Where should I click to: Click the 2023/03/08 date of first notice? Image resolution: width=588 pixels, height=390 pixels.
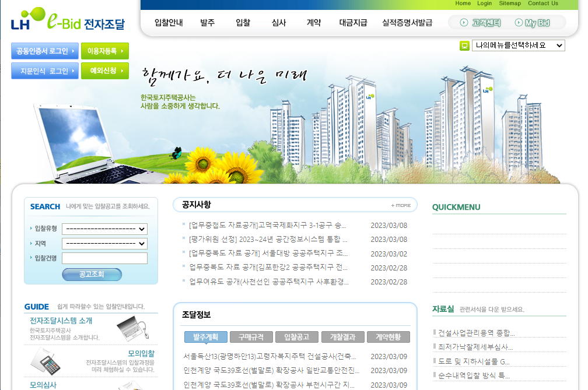pyautogui.click(x=389, y=226)
